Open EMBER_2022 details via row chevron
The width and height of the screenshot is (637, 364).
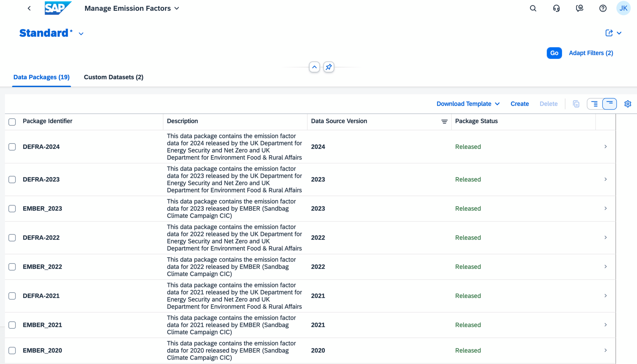pyautogui.click(x=606, y=267)
